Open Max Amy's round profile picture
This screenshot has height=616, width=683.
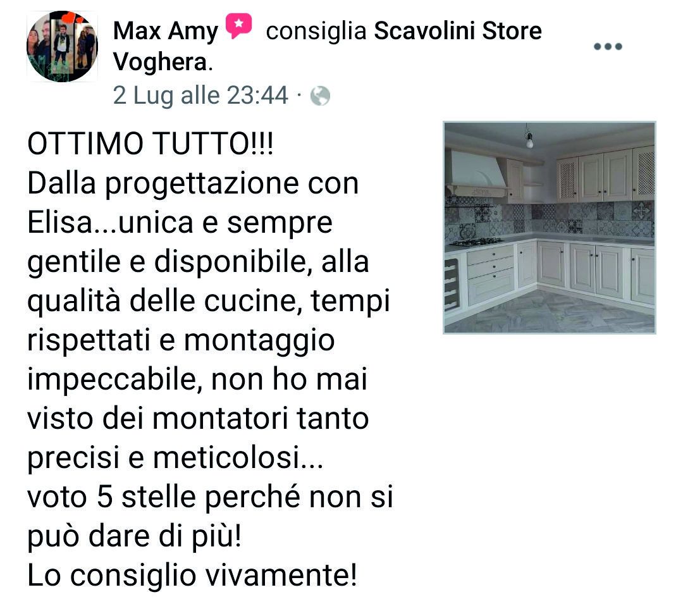(62, 46)
